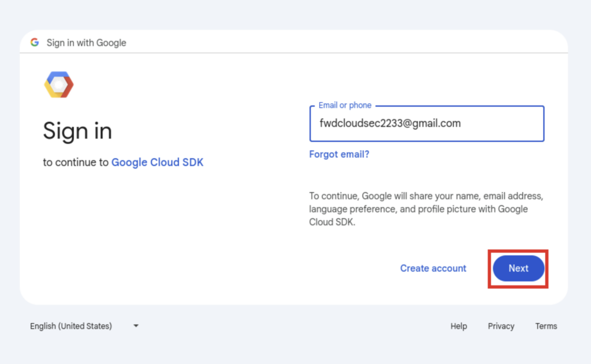The width and height of the screenshot is (591, 364).
Task: Click the data sharing notice paragraph
Action: 425,209
